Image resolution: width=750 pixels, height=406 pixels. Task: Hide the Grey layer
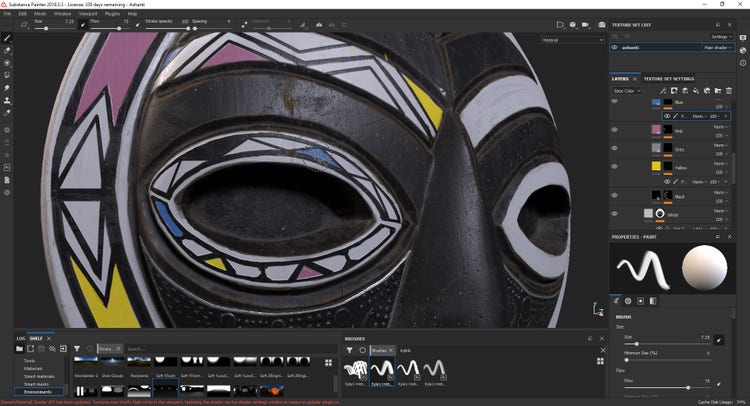pos(615,148)
